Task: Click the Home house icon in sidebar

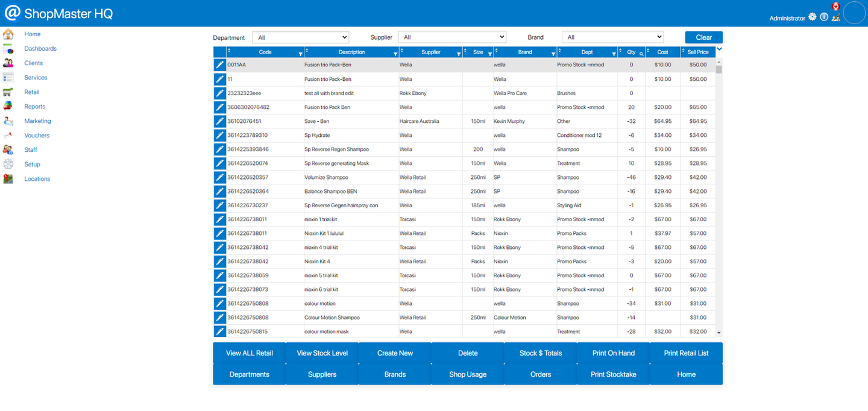Action: [8, 34]
